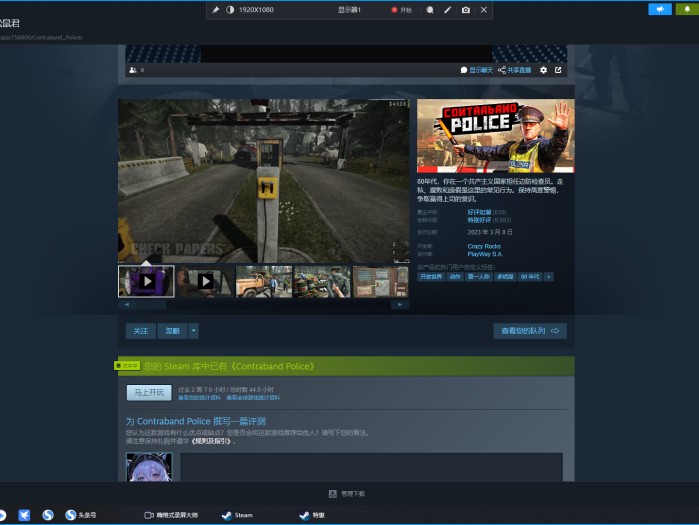Image resolution: width=699 pixels, height=525 pixels.
Task: Open publisher PlayWay S.A. page
Action: pyautogui.click(x=485, y=254)
